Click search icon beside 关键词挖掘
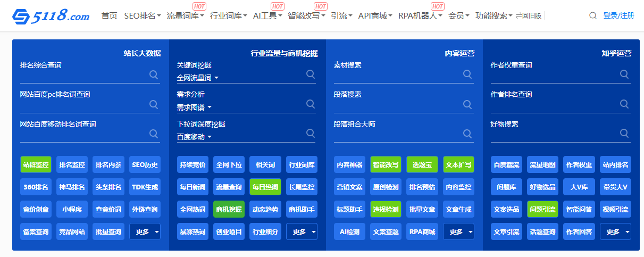This screenshot has width=644, height=257. point(311,74)
